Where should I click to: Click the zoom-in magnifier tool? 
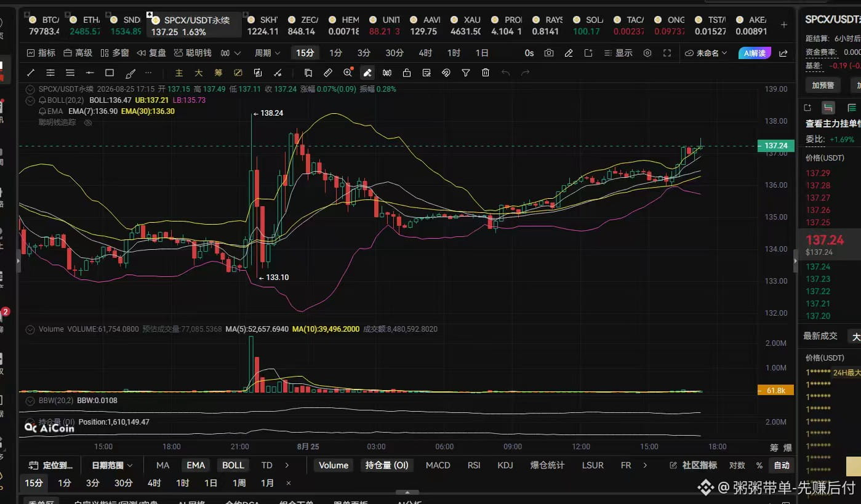(x=348, y=73)
